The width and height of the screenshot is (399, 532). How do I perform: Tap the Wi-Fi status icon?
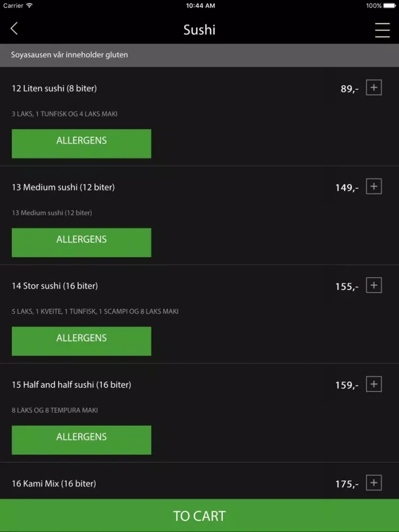(29, 5)
